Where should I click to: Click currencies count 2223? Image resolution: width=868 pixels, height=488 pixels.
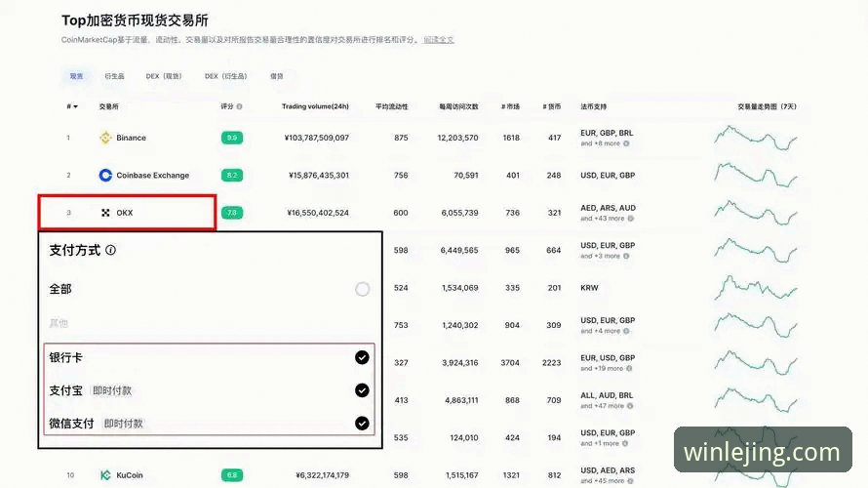[551, 363]
